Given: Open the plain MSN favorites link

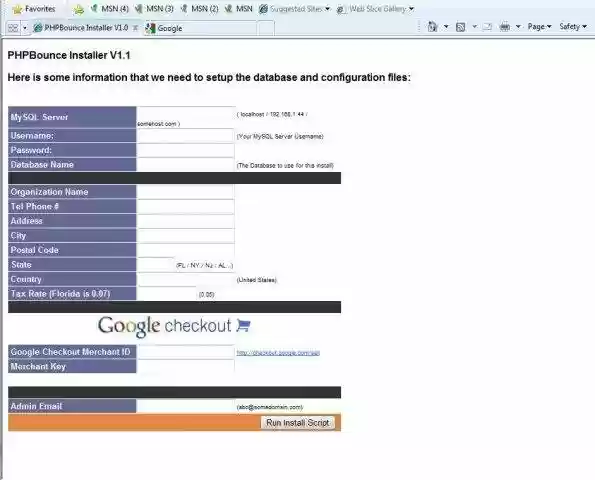Looking at the screenshot, I should pyautogui.click(x=239, y=9).
